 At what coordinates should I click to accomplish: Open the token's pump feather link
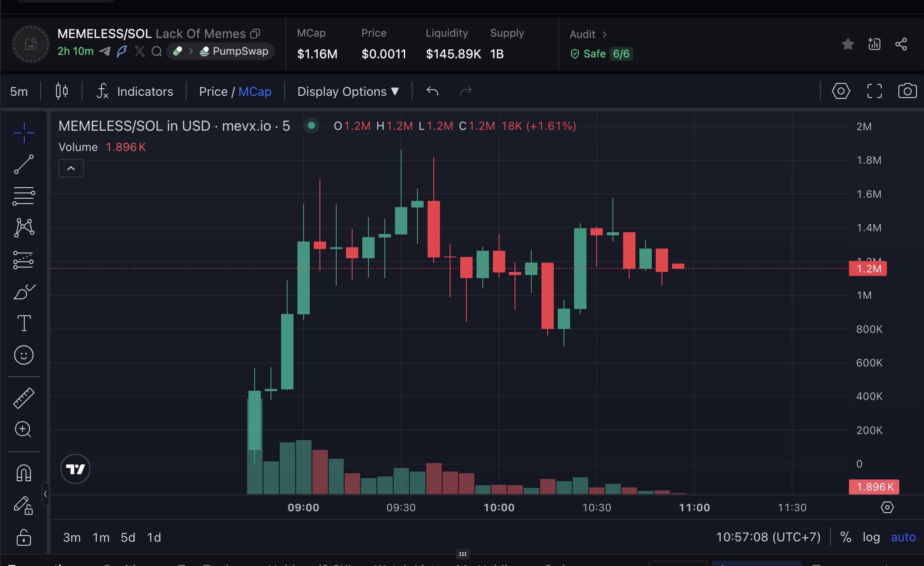click(122, 51)
